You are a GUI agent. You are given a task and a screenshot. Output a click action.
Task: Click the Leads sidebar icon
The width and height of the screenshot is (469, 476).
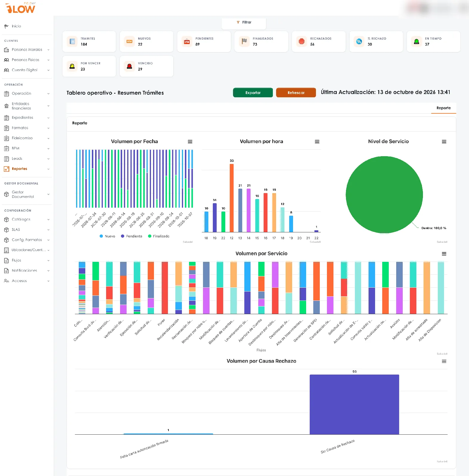point(6,159)
